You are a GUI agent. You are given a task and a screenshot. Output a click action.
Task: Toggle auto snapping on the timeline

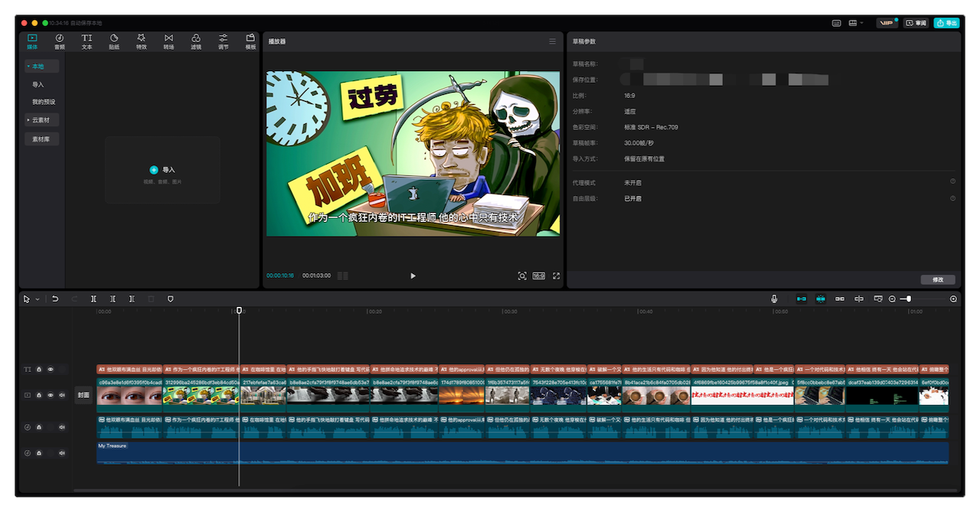pos(821,298)
